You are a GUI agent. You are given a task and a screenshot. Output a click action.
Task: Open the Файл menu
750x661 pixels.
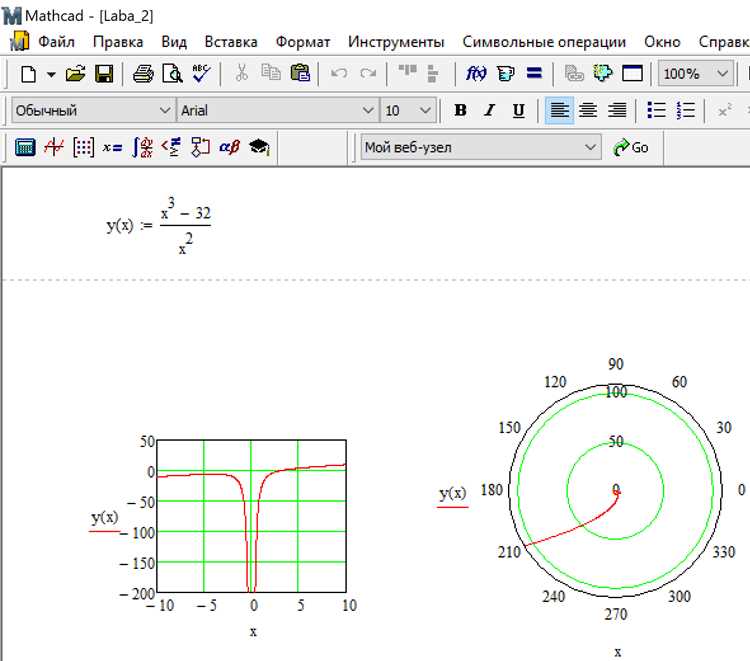tap(56, 42)
